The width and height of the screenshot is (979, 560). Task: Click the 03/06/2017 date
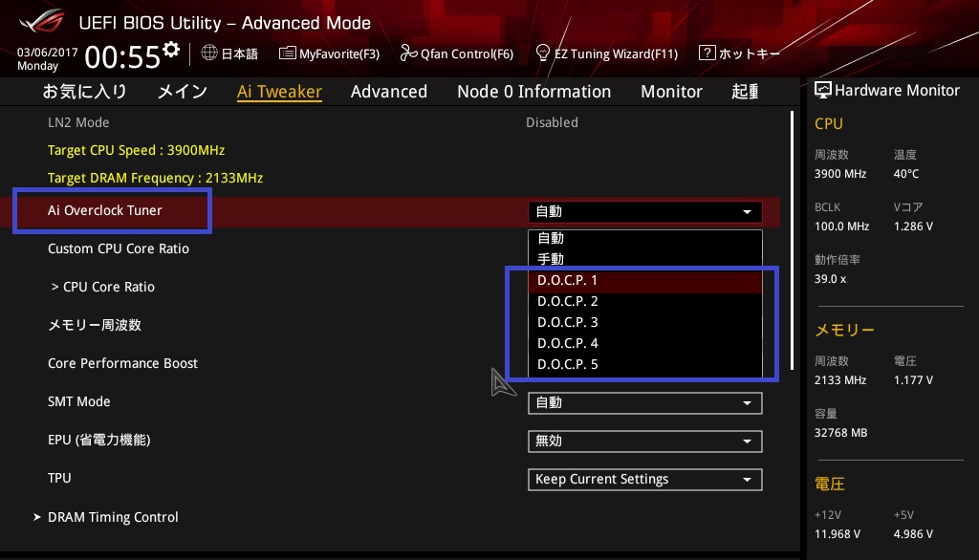coord(48,52)
